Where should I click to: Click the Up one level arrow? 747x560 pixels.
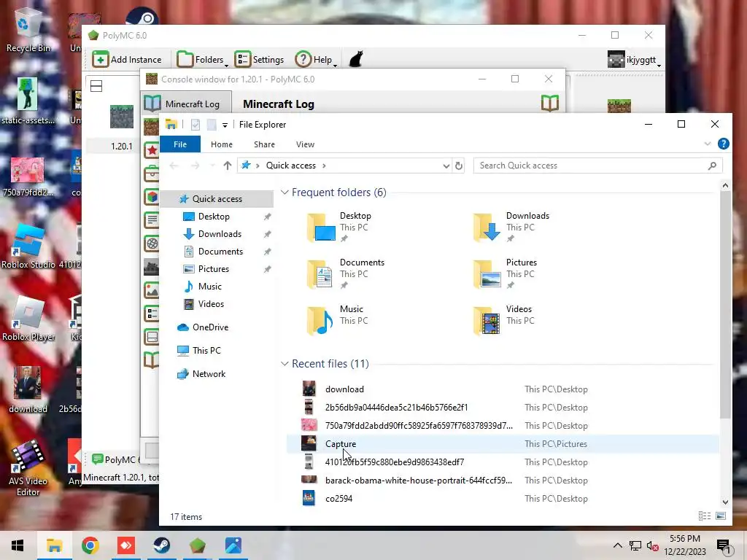tap(228, 166)
